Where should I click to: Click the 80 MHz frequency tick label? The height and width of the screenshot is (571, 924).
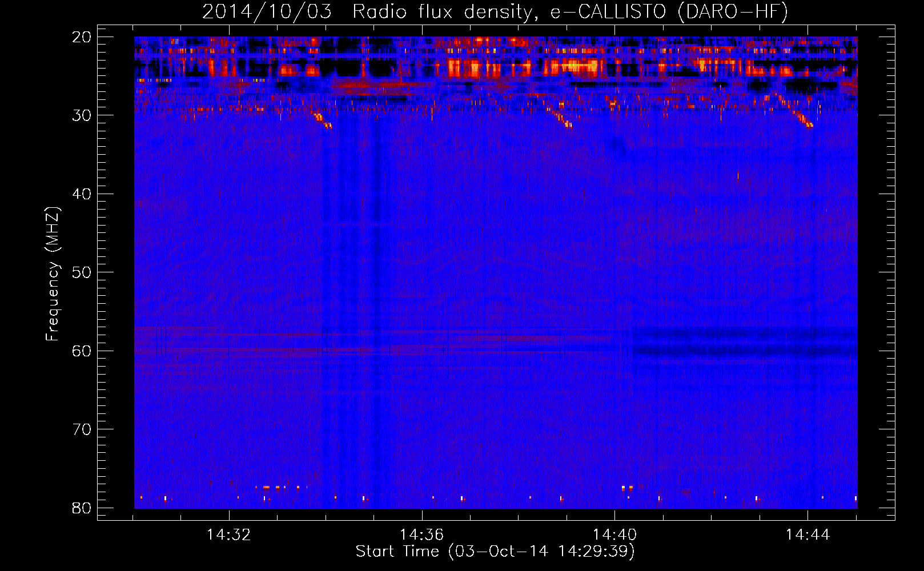pos(82,508)
